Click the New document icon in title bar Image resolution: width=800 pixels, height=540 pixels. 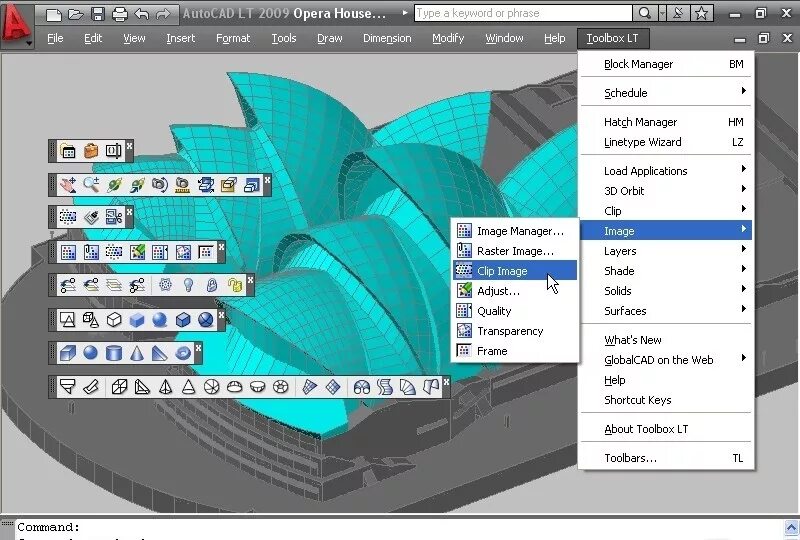click(53, 14)
